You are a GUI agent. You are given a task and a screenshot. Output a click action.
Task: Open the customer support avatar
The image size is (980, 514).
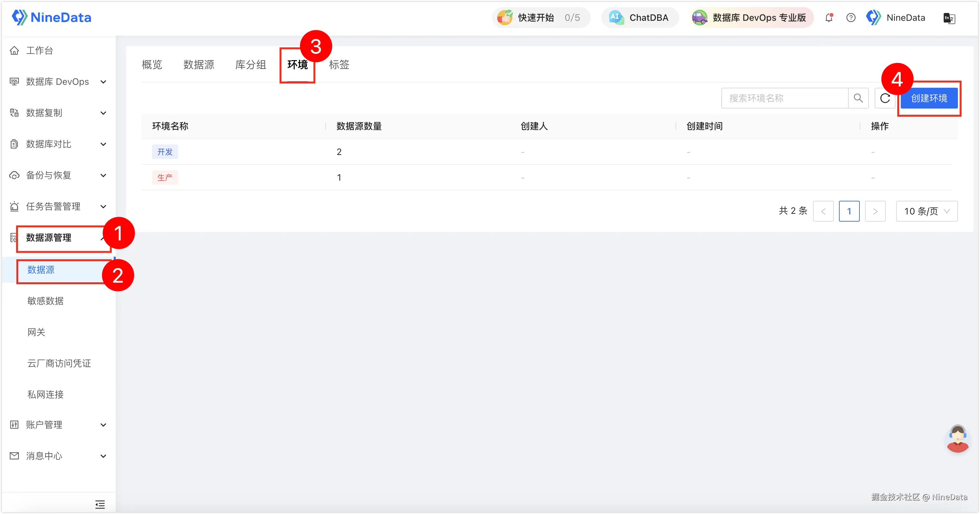tap(957, 439)
